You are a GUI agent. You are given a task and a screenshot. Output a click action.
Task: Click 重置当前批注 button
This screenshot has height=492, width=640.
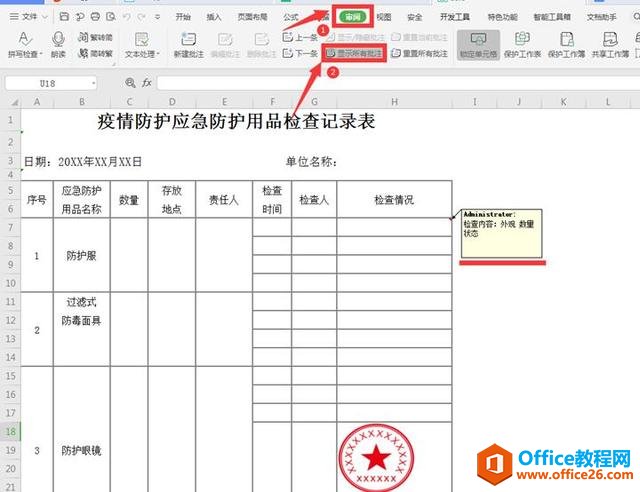419,37
